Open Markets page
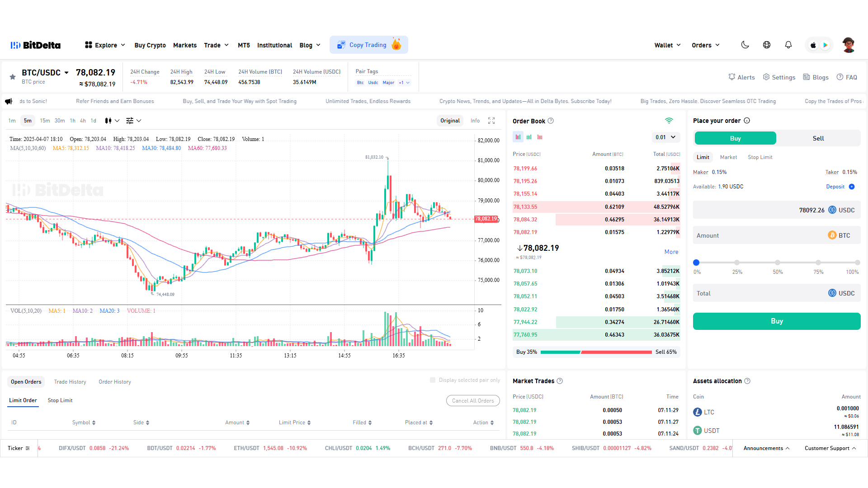The image size is (868, 488). (185, 45)
